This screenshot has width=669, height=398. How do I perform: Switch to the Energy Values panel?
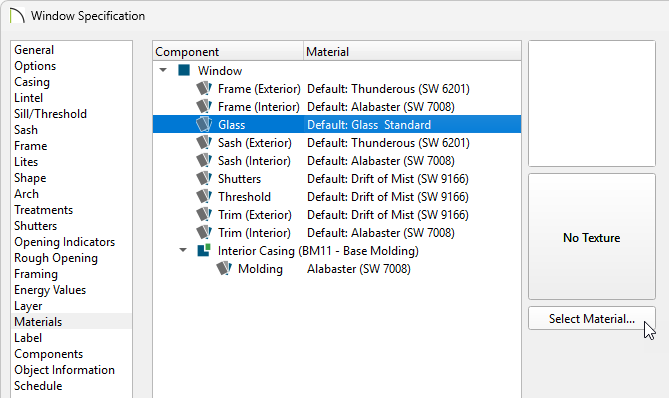click(50, 290)
